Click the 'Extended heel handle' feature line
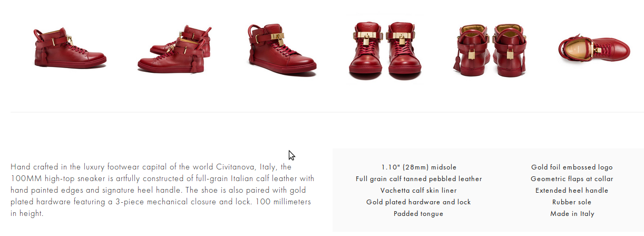The image size is (644, 236). point(572,191)
